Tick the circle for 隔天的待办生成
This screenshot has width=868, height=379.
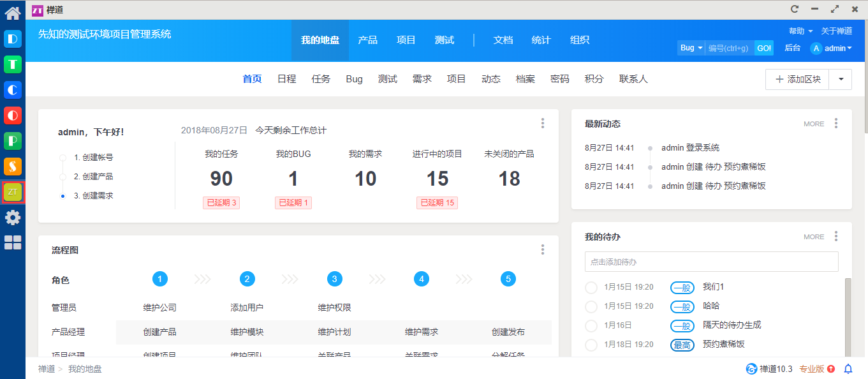click(591, 326)
